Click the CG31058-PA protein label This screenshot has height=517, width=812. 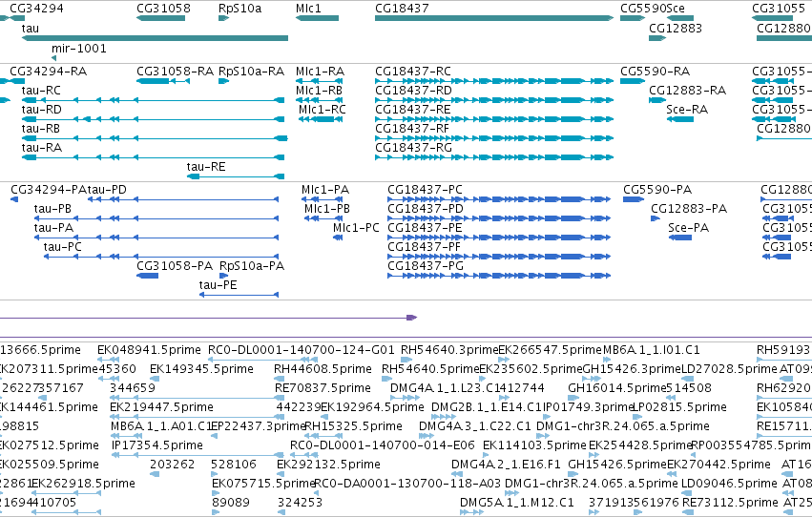[175, 266]
